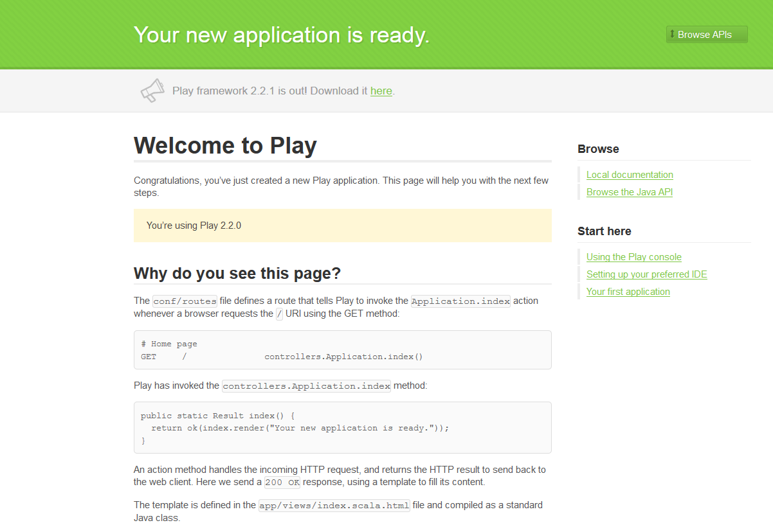773x532 pixels.
Task: Click the 'Welcome to Play' heading
Action: point(225,145)
